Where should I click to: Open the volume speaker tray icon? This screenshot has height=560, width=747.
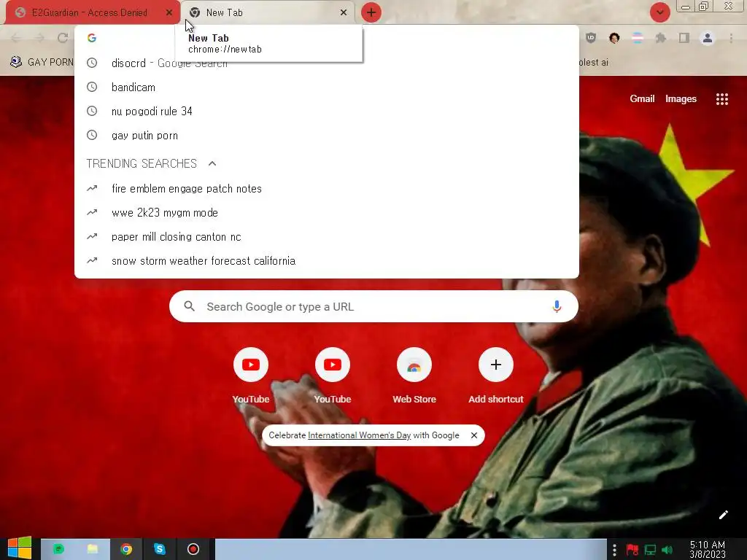(x=667, y=551)
